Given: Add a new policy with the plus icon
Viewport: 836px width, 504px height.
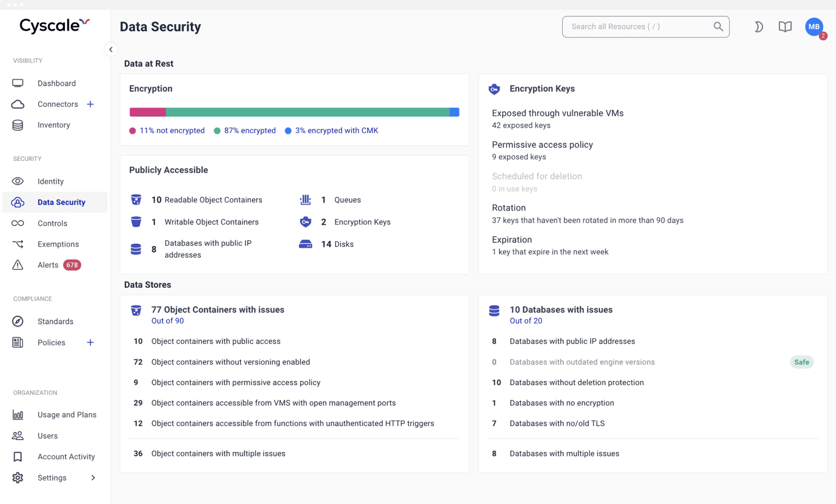Looking at the screenshot, I should 90,342.
